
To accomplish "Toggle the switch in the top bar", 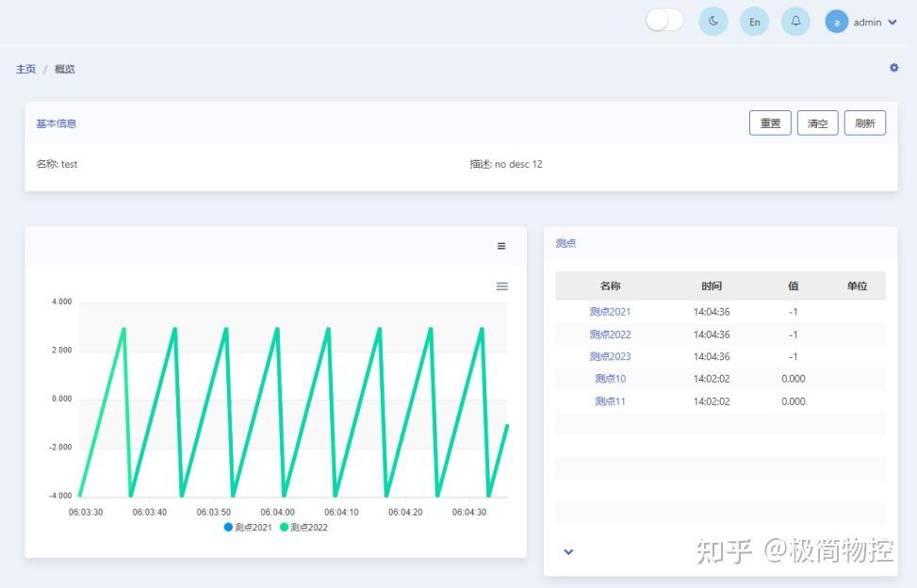I will click(x=664, y=21).
